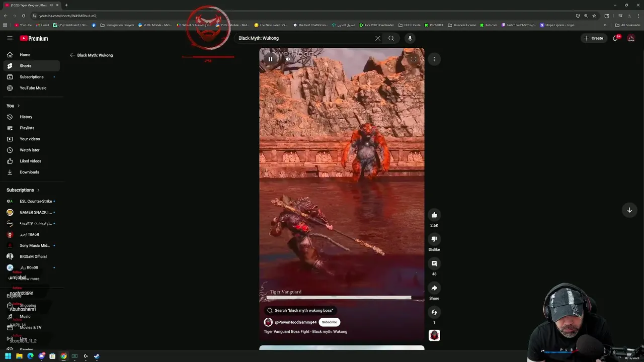Open Watch later
Screen dimensions: 644x362
(31, 150)
